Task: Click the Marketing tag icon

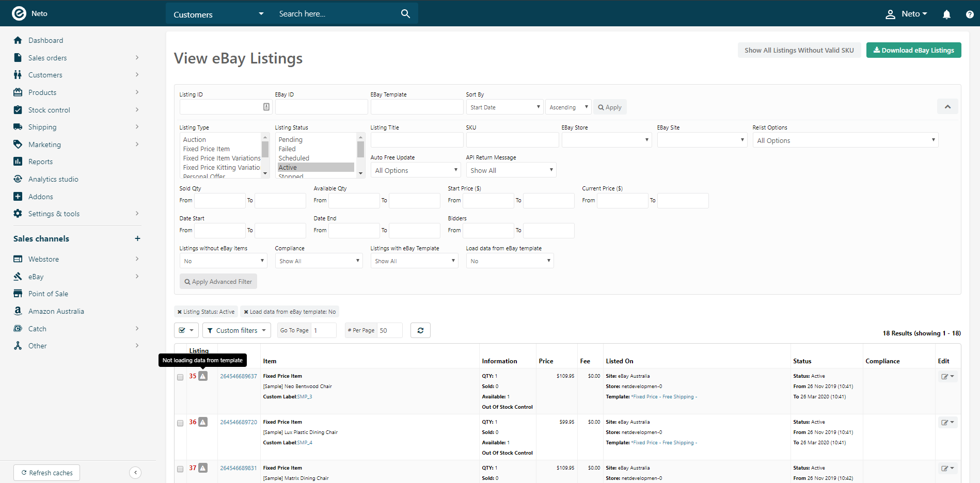Action: (x=18, y=144)
